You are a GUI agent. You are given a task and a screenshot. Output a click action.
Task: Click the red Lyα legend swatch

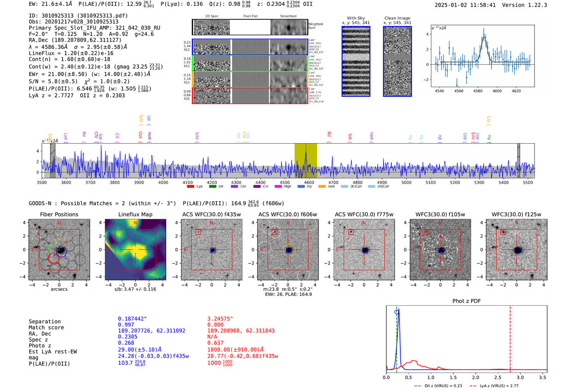(x=190, y=186)
